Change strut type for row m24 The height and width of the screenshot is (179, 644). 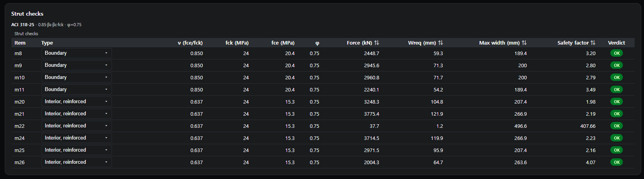pos(77,138)
